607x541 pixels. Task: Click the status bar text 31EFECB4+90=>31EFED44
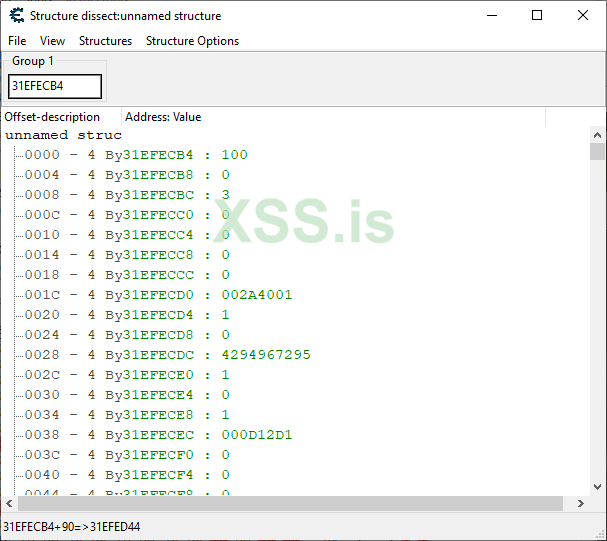click(72, 527)
